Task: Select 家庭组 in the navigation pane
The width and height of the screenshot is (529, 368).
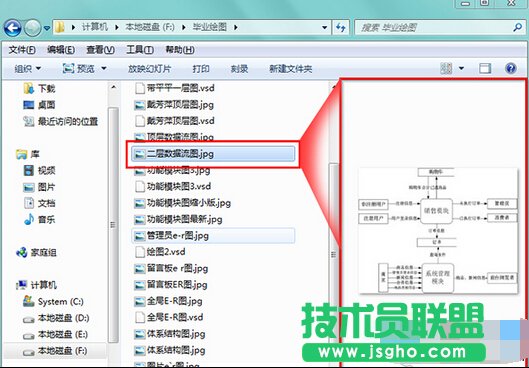Action: pyautogui.click(x=36, y=253)
